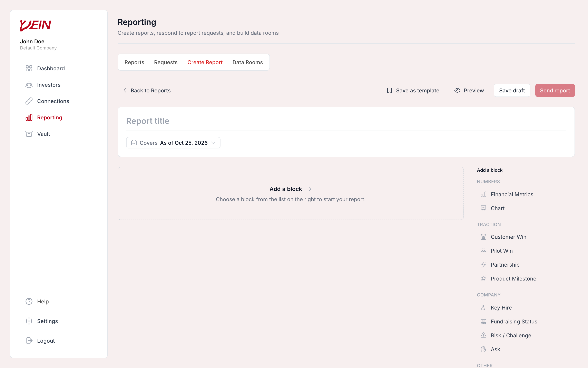The image size is (588, 368).
Task: Log out using the Logout icon
Action: [29, 341]
